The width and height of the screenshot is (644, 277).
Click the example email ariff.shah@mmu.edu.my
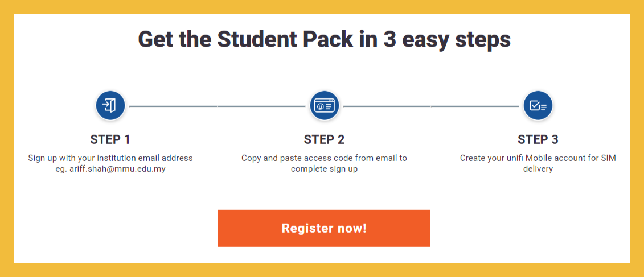(x=117, y=169)
